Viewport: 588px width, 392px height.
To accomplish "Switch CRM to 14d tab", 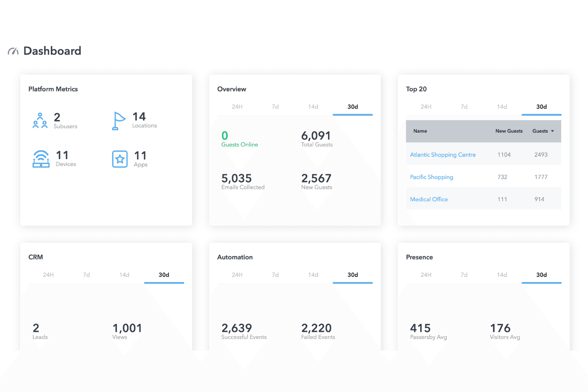I will tap(124, 275).
